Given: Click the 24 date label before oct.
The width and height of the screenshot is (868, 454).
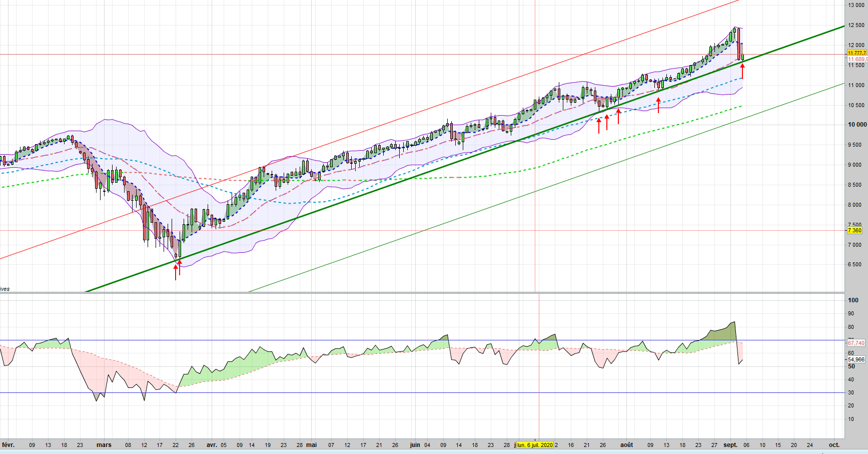Looking at the screenshot, I should point(810,445).
